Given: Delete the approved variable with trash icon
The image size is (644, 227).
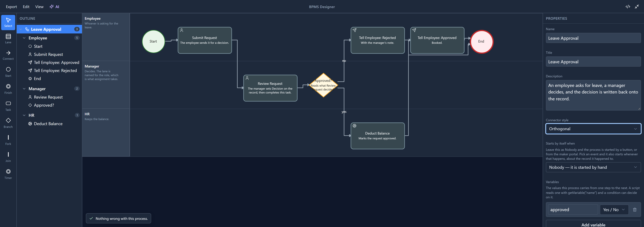Looking at the screenshot, I should coord(634,210).
